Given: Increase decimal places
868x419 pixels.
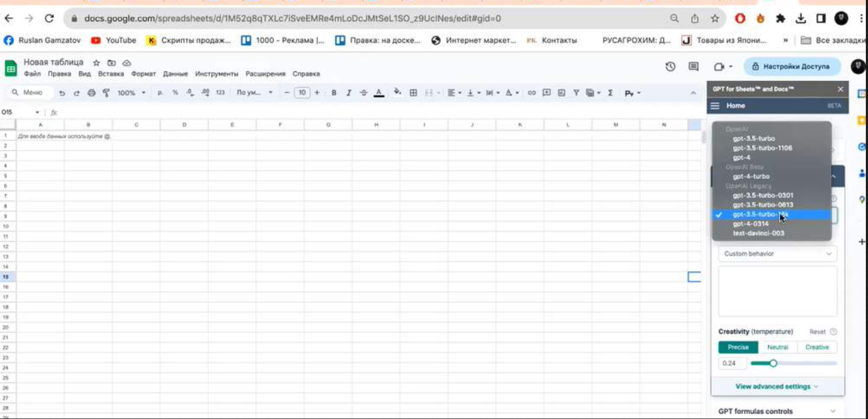Looking at the screenshot, I should [205, 93].
